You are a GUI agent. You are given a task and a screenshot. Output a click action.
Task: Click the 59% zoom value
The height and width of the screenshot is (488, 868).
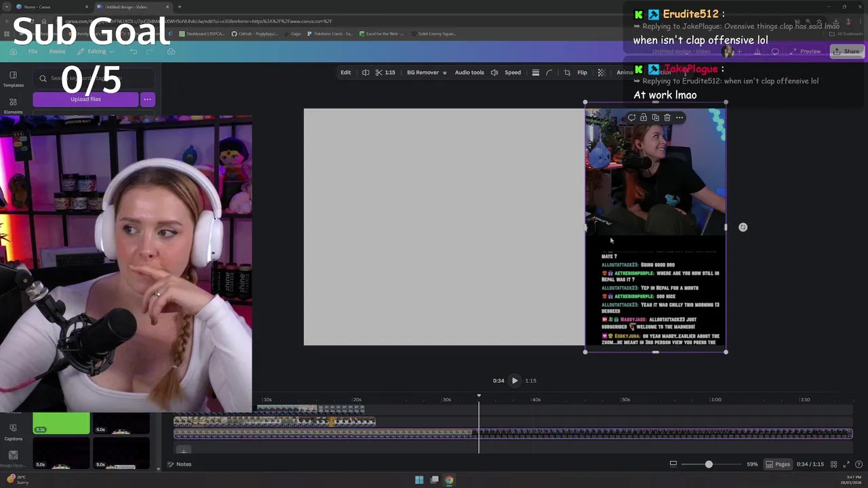(x=752, y=464)
